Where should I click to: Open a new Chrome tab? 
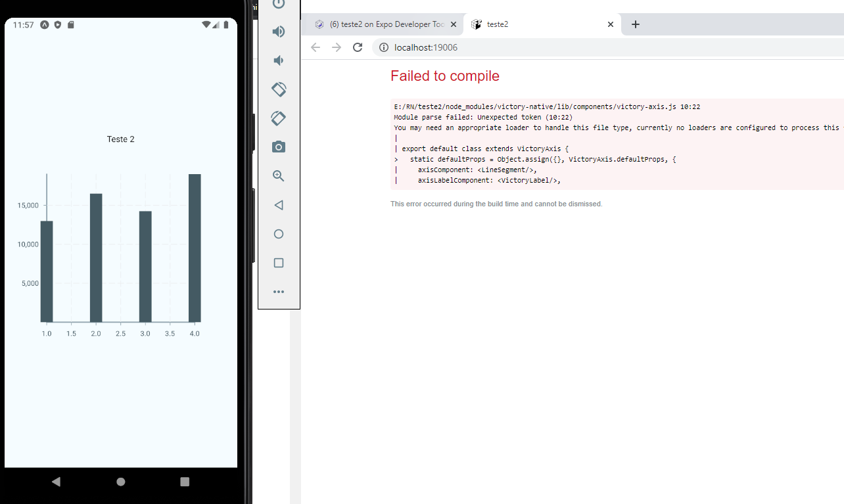pyautogui.click(x=635, y=24)
